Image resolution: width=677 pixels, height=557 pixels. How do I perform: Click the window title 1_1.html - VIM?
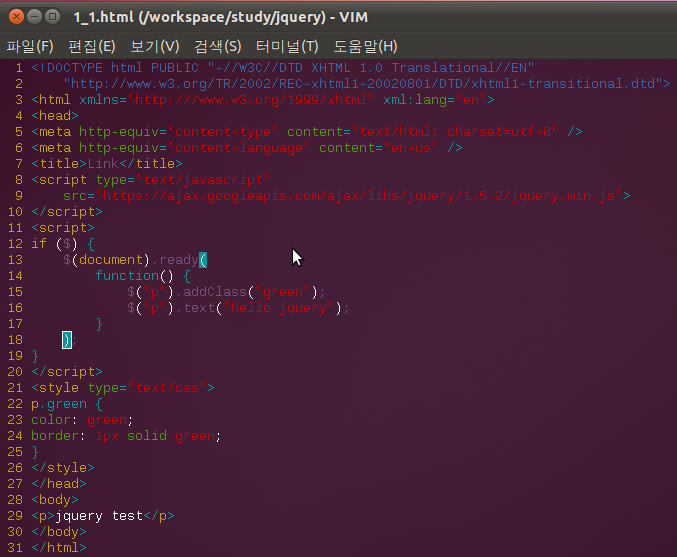[221, 17]
